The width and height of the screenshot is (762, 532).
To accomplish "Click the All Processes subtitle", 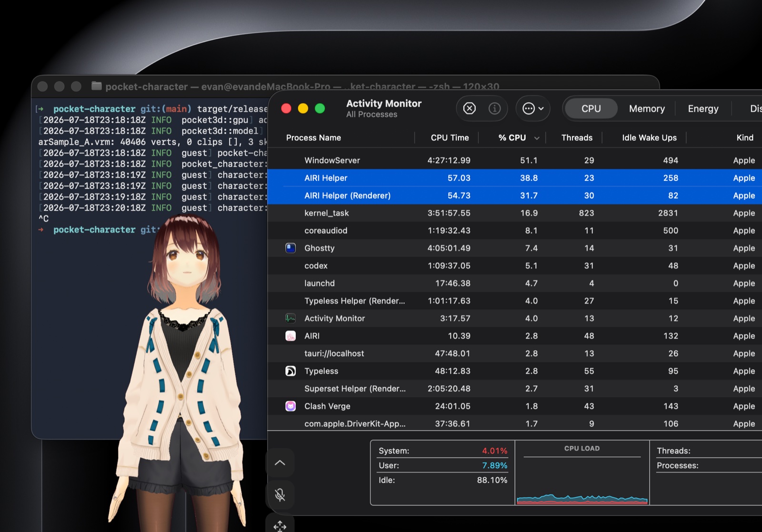I will pyautogui.click(x=371, y=114).
